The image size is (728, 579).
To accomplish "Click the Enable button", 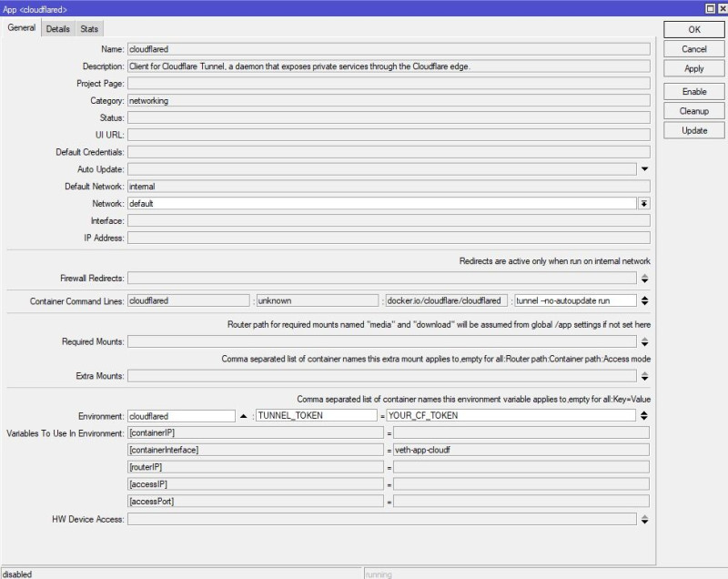I will pyautogui.click(x=693, y=92).
